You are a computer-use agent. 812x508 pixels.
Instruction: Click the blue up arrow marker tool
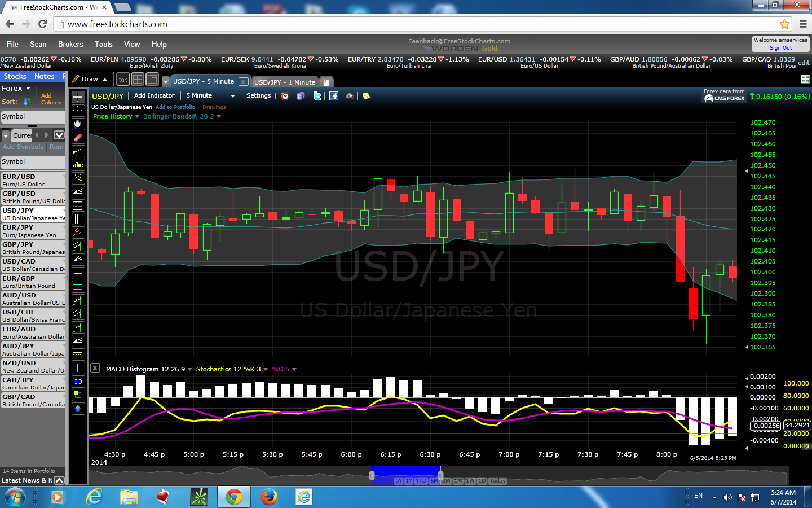(x=78, y=409)
